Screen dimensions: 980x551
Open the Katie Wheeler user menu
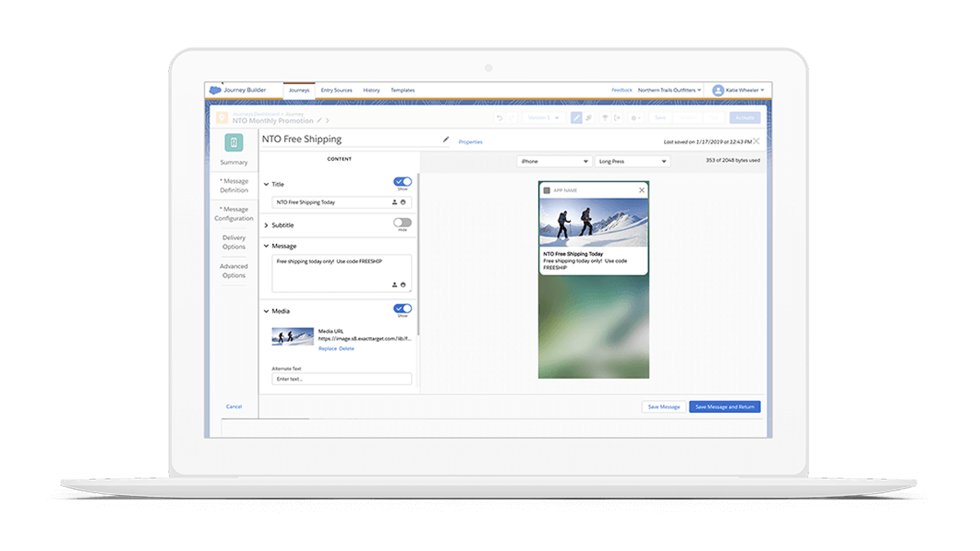(x=745, y=90)
